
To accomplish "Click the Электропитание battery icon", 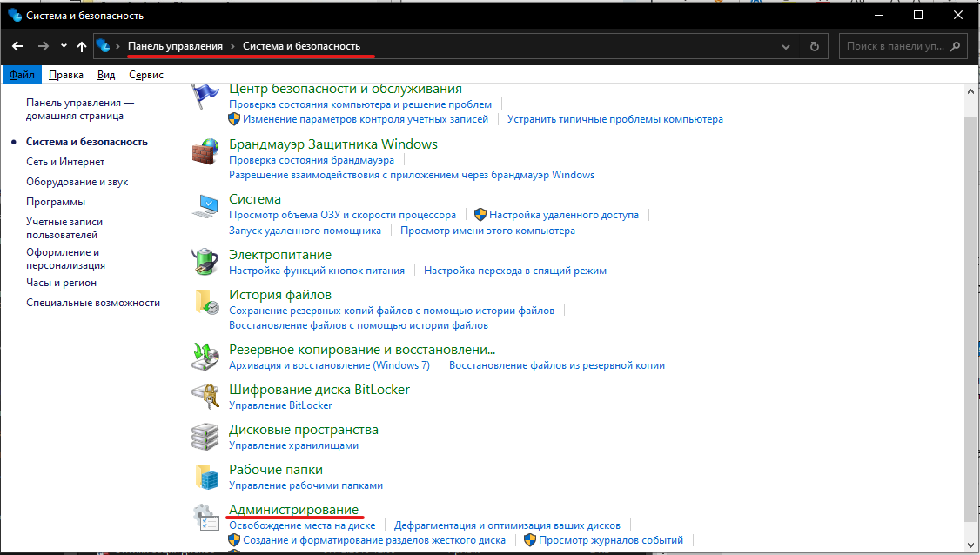I will click(x=205, y=262).
